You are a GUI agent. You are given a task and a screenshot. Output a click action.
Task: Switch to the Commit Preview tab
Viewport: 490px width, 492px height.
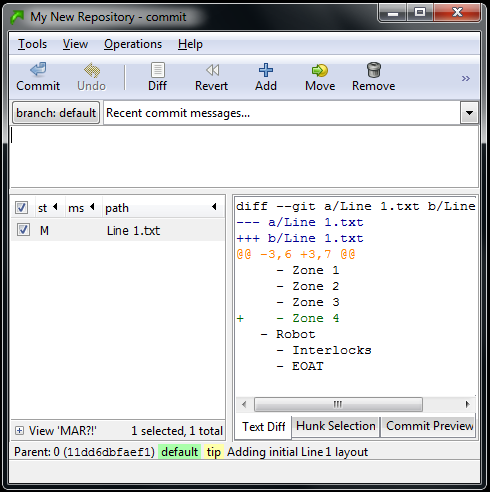click(429, 426)
